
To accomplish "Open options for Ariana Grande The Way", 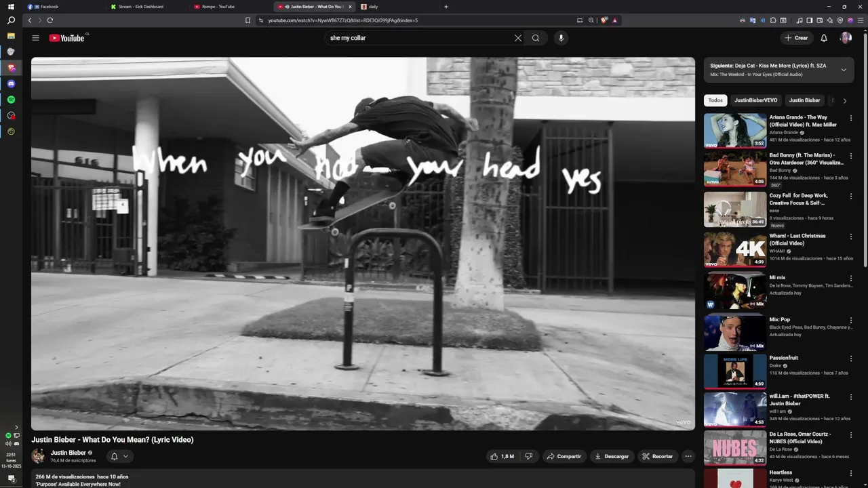I will point(851,118).
